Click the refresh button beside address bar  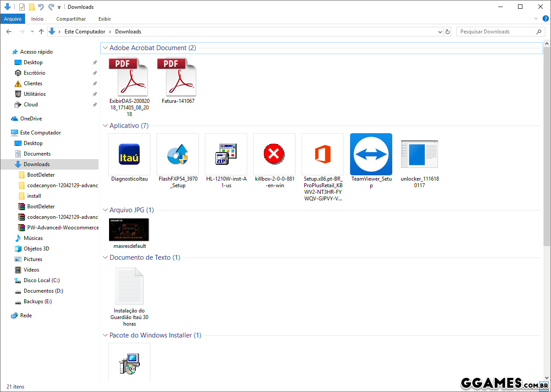(x=448, y=32)
